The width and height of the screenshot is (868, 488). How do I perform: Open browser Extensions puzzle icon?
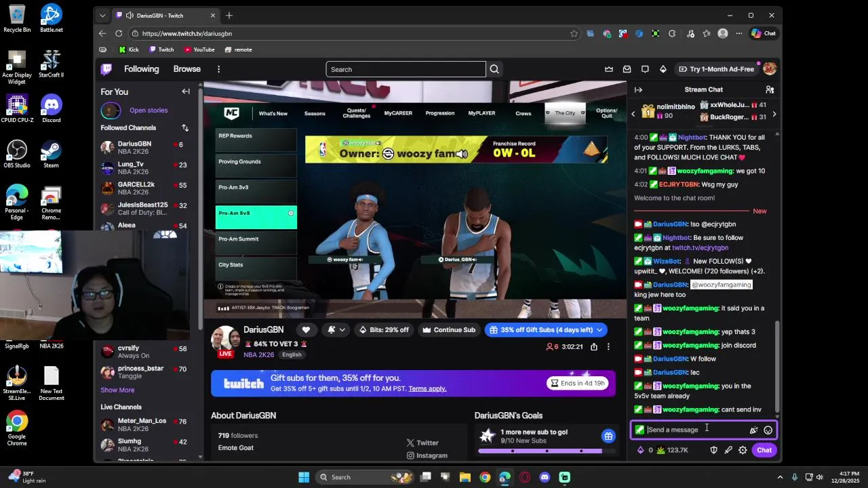point(672,33)
